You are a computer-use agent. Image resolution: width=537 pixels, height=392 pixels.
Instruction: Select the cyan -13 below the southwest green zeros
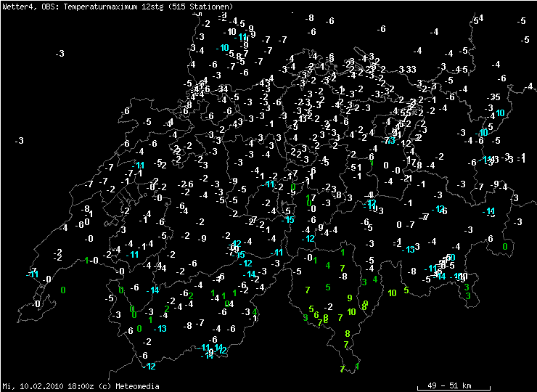click(159, 329)
